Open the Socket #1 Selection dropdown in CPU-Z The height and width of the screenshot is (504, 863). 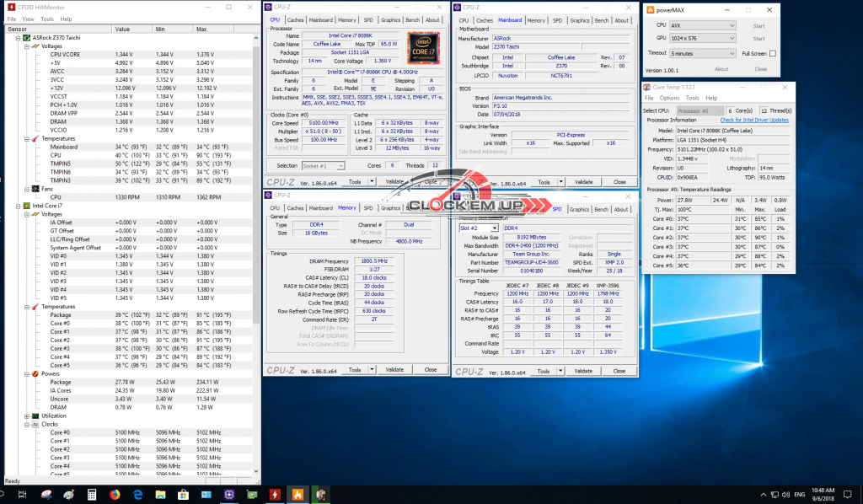(323, 166)
